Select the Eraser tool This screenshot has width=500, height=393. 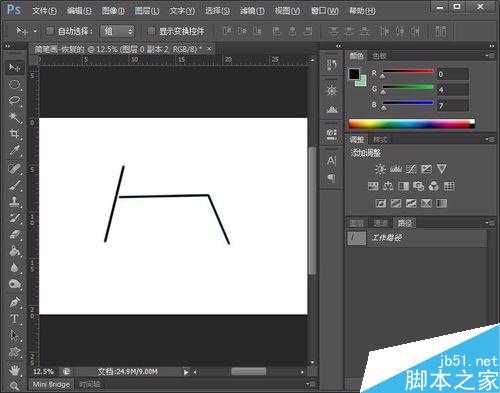[14, 235]
